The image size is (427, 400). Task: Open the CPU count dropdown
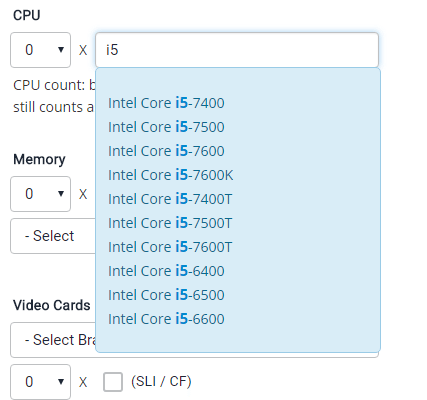coord(40,50)
